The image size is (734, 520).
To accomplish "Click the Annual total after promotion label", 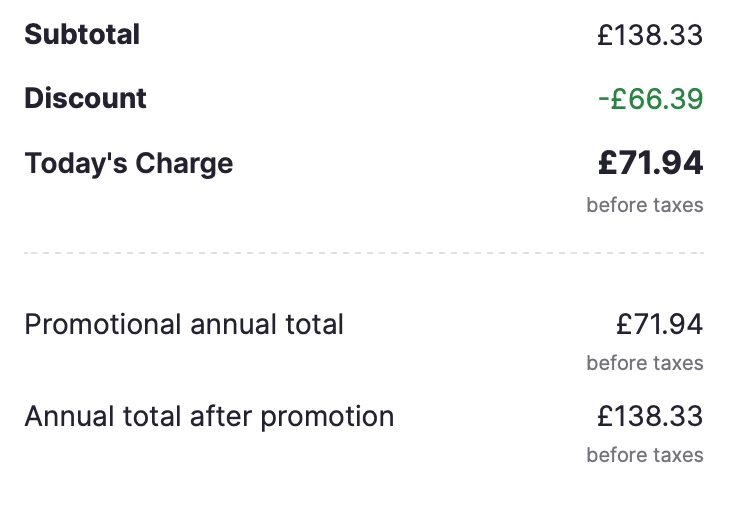I will (x=209, y=416).
